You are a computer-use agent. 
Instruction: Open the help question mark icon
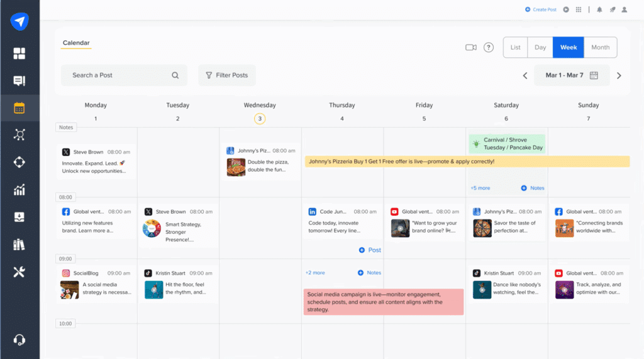coord(489,48)
